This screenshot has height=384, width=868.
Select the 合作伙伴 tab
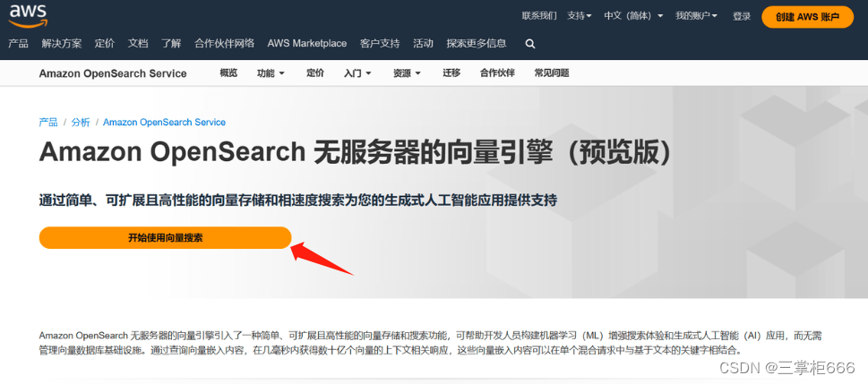coord(497,73)
